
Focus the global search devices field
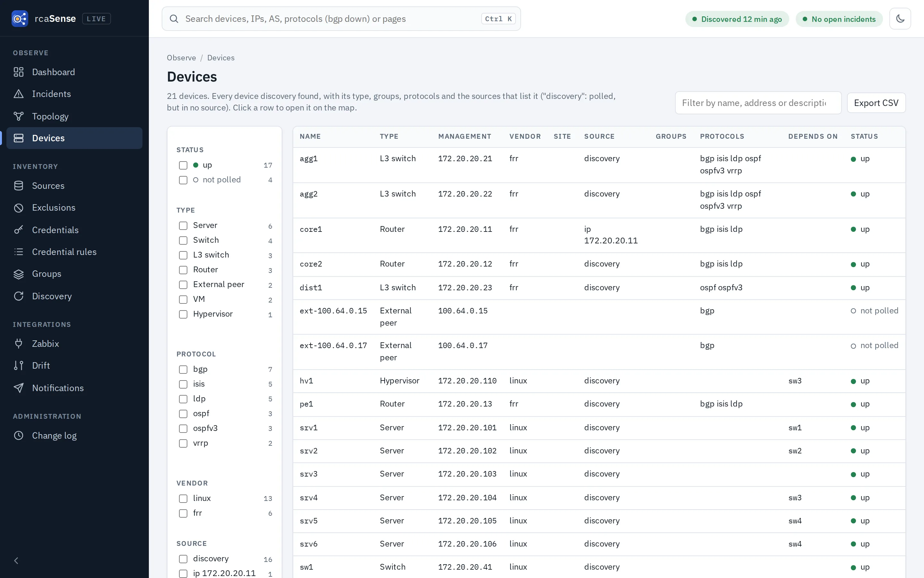pyautogui.click(x=341, y=19)
